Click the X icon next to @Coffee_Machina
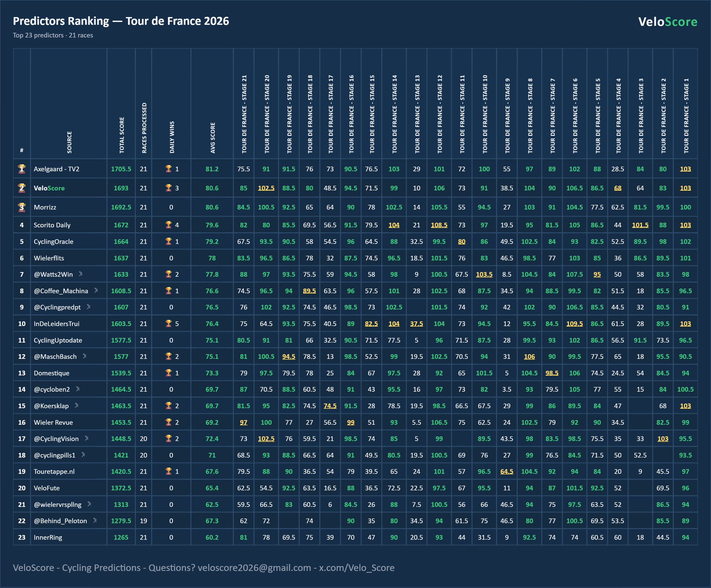 (96, 290)
